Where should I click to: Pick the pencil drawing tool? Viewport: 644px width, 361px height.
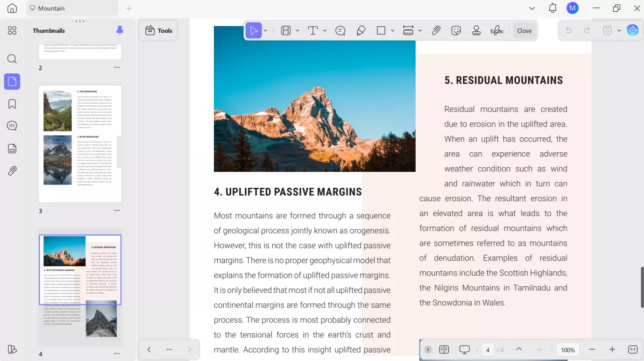click(361, 31)
